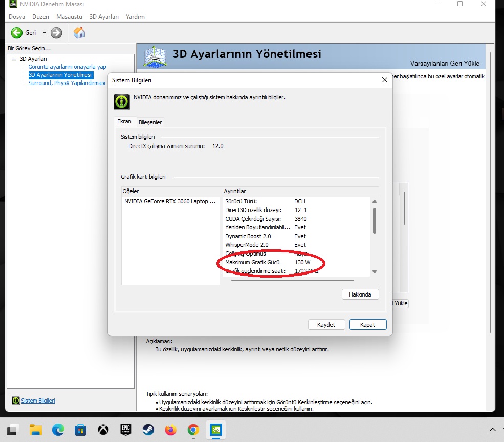Image resolution: width=504 pixels, height=442 pixels.
Task: Open File Explorer from the taskbar
Action: pyautogui.click(x=36, y=430)
